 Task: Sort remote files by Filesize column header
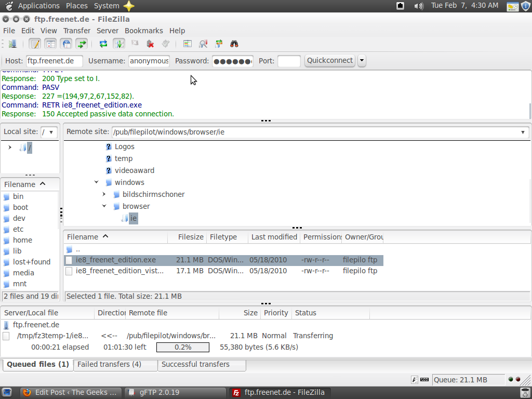pos(187,237)
